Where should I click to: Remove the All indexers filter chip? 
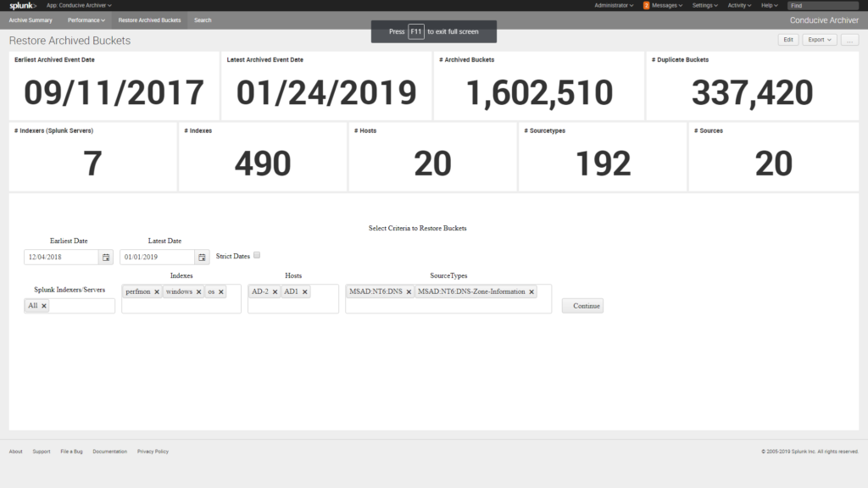point(43,305)
